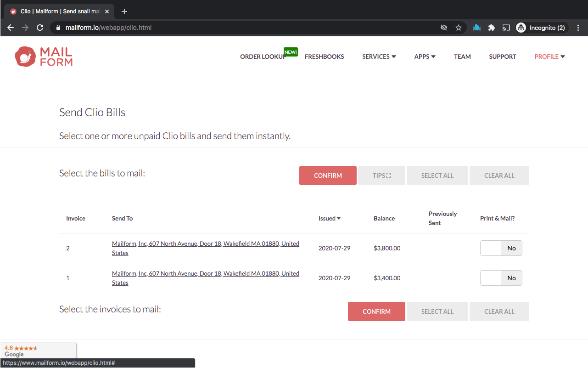Click the browser forward arrow
The height and width of the screenshot is (368, 588).
click(25, 28)
